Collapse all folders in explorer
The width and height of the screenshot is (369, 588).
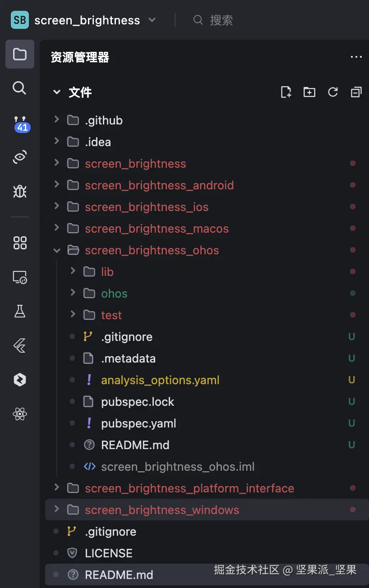(x=356, y=92)
